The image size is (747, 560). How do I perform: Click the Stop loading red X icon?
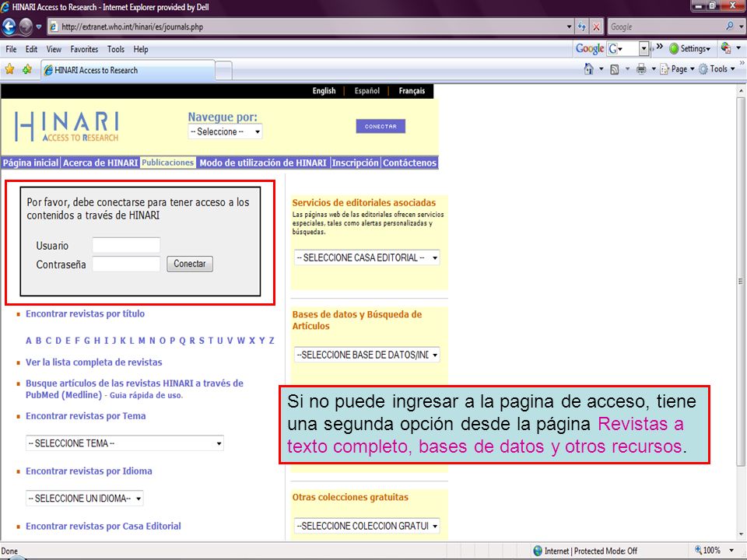[x=596, y=26]
